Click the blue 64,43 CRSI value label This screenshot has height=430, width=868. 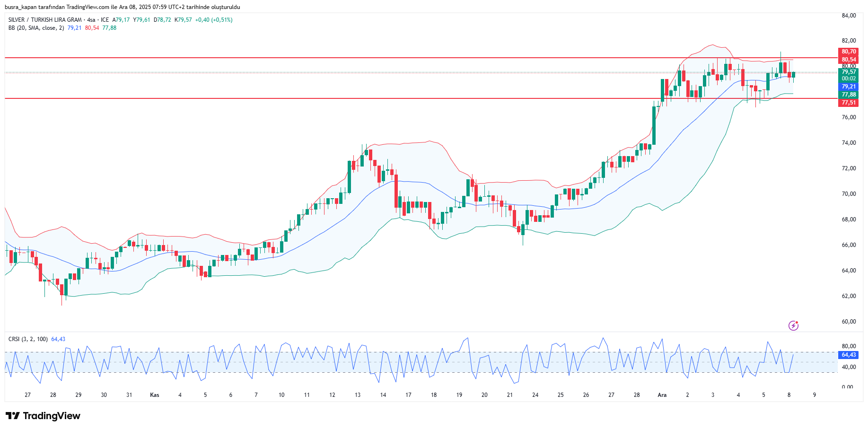pyautogui.click(x=849, y=355)
